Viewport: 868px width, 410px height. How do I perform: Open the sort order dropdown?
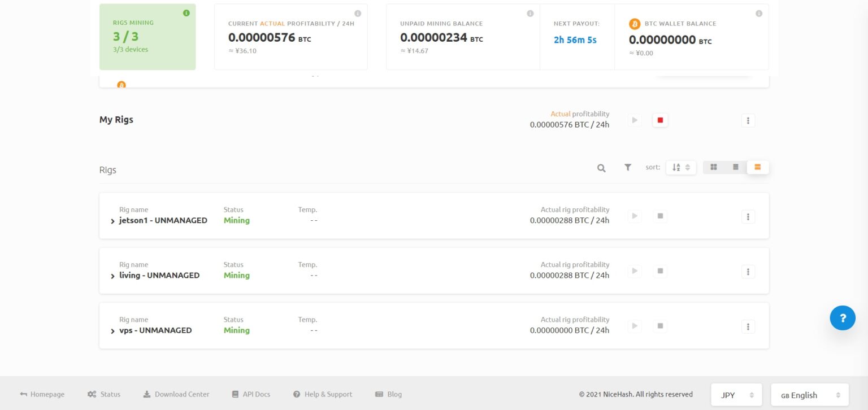click(x=681, y=167)
